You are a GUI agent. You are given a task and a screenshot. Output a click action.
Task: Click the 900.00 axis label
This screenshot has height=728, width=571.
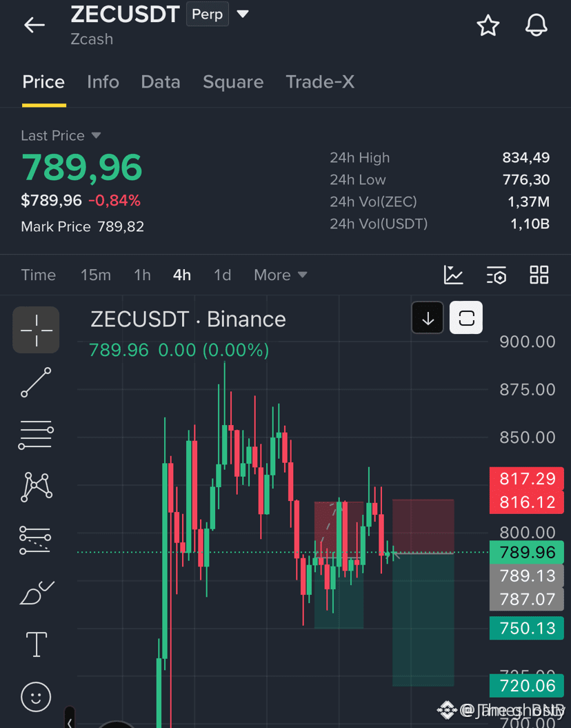[527, 342]
